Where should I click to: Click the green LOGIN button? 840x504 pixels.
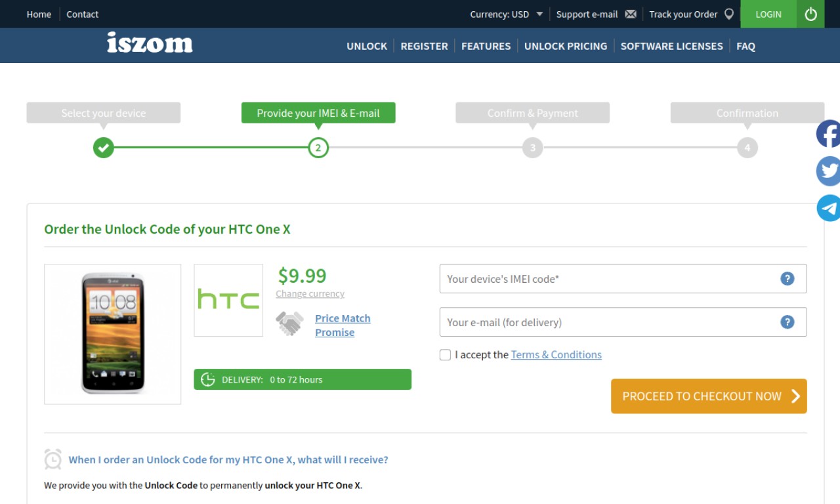point(768,14)
